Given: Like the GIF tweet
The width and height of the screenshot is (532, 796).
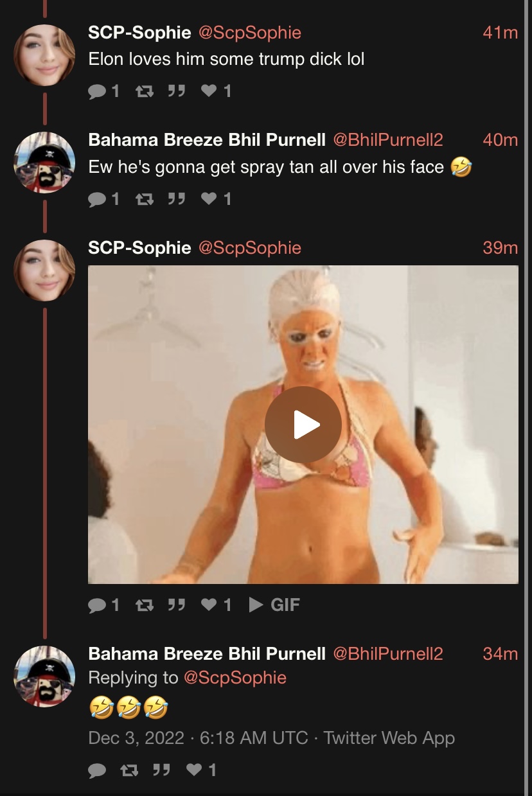Looking at the screenshot, I should (216, 605).
